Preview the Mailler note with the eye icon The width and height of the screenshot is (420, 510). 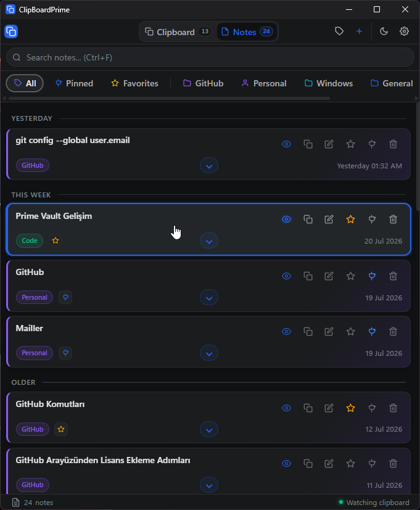pos(286,331)
